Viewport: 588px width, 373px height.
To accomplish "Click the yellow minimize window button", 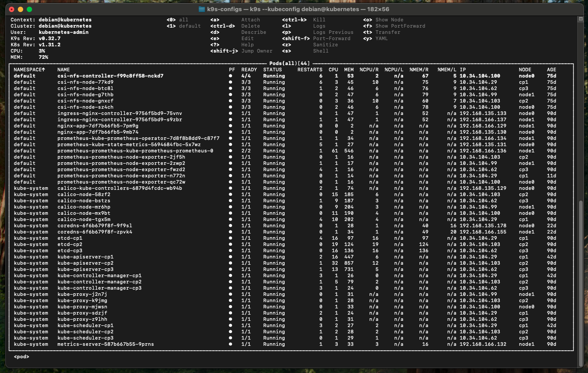I will (x=20, y=9).
